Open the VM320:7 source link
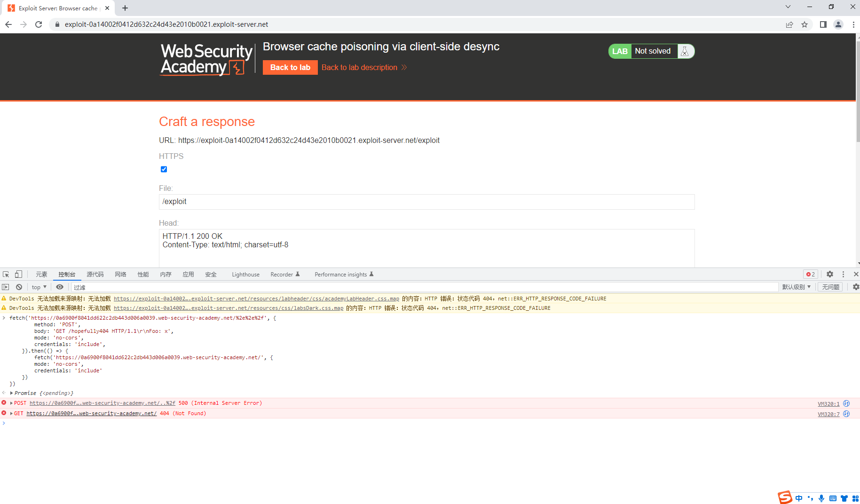 point(828,414)
